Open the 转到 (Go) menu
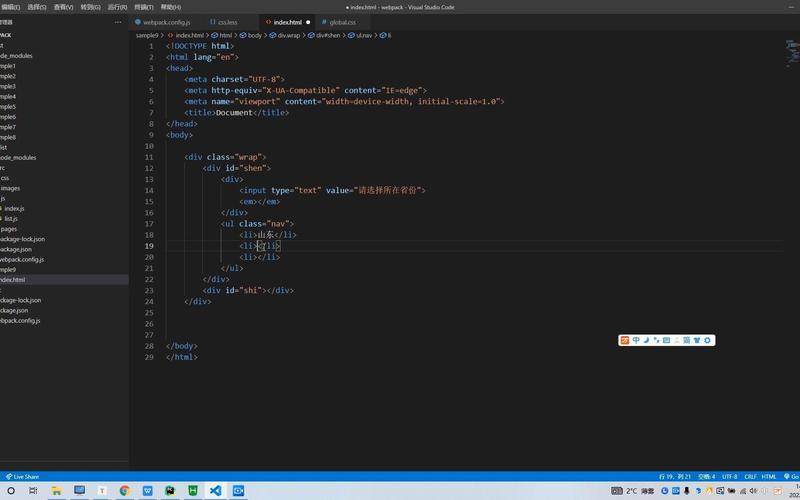Viewport: 800px width, 500px height. pyautogui.click(x=90, y=7)
